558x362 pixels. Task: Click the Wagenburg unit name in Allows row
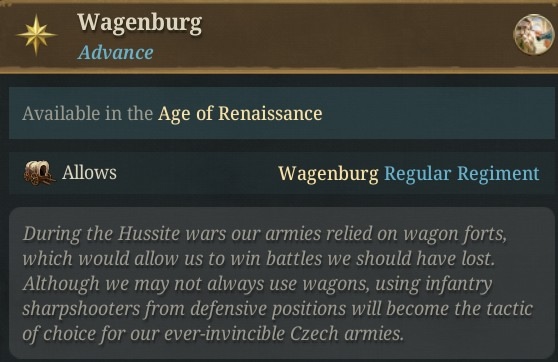coord(328,174)
